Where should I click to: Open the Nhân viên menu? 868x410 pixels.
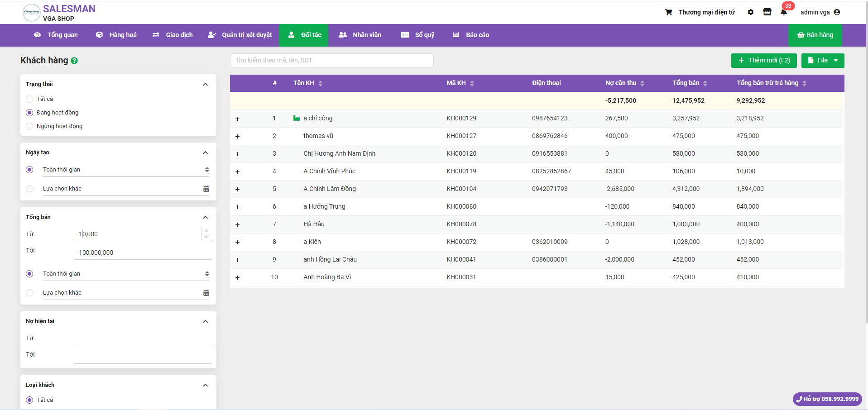(x=360, y=35)
